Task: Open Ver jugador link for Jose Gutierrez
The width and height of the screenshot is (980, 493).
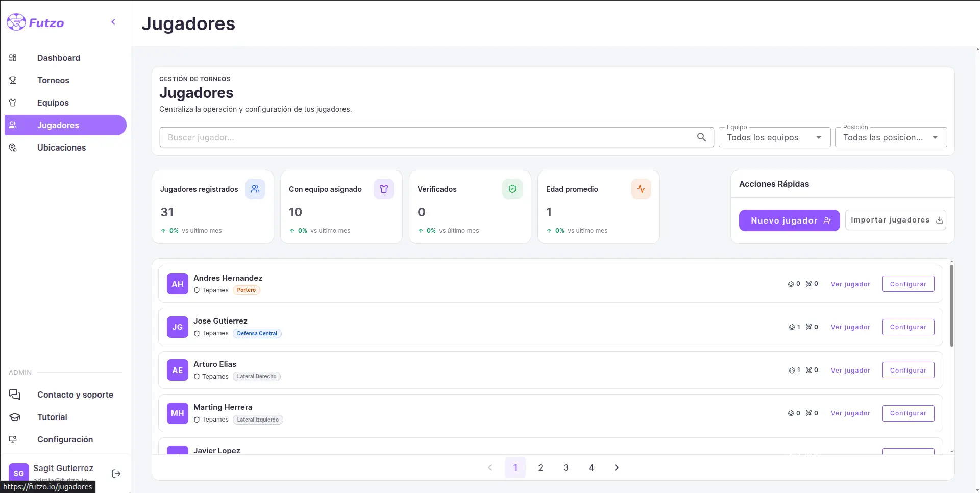Action: tap(850, 327)
